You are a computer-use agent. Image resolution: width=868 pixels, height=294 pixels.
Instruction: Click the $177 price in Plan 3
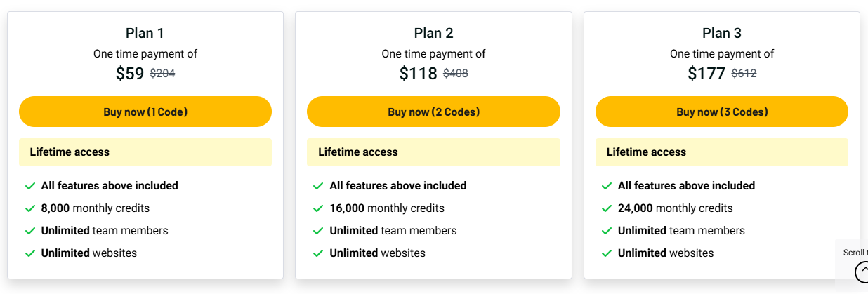(706, 74)
